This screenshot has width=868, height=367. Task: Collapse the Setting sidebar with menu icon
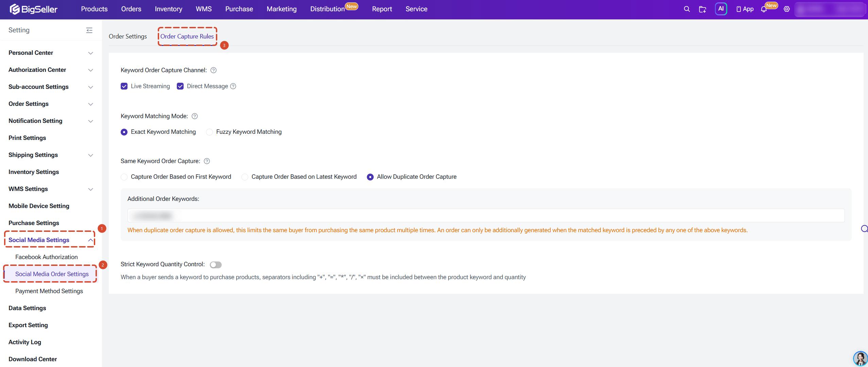[x=89, y=30]
